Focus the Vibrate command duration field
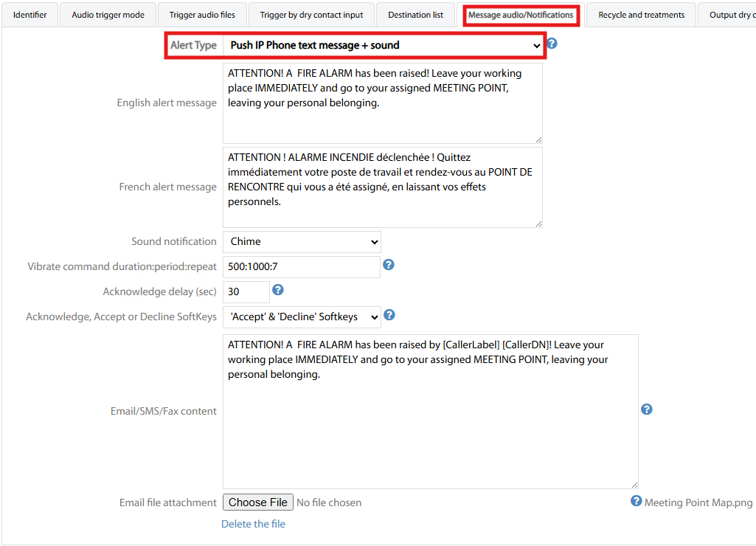The image size is (756, 546). point(301,266)
